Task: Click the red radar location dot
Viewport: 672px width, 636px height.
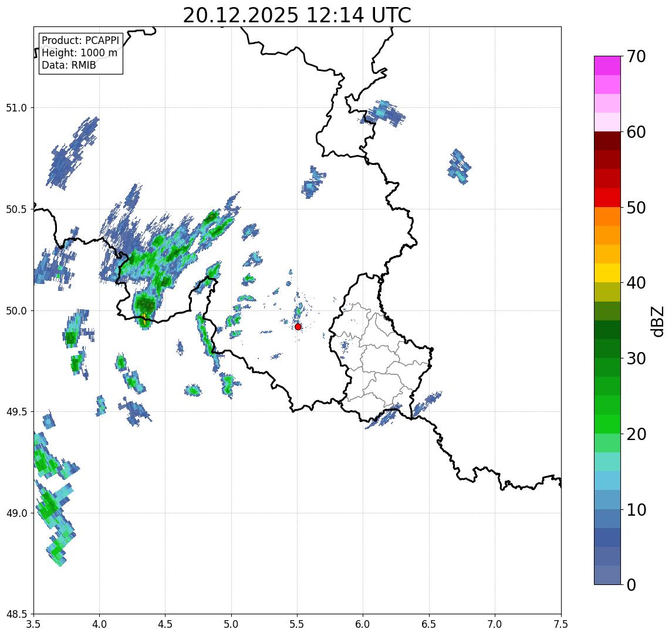Action: click(x=298, y=327)
